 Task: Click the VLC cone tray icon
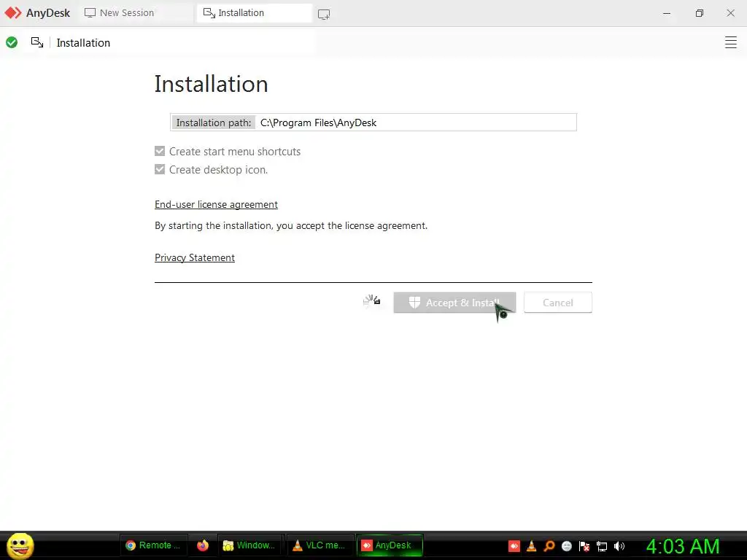coord(531,546)
